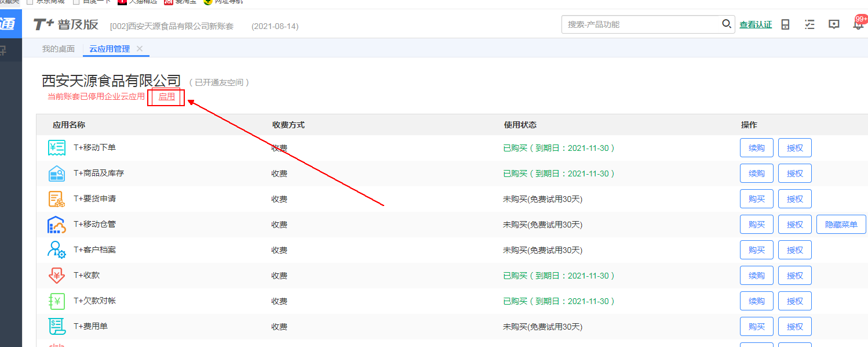Click the T+费用单 app name
The image size is (868, 347).
click(90, 326)
